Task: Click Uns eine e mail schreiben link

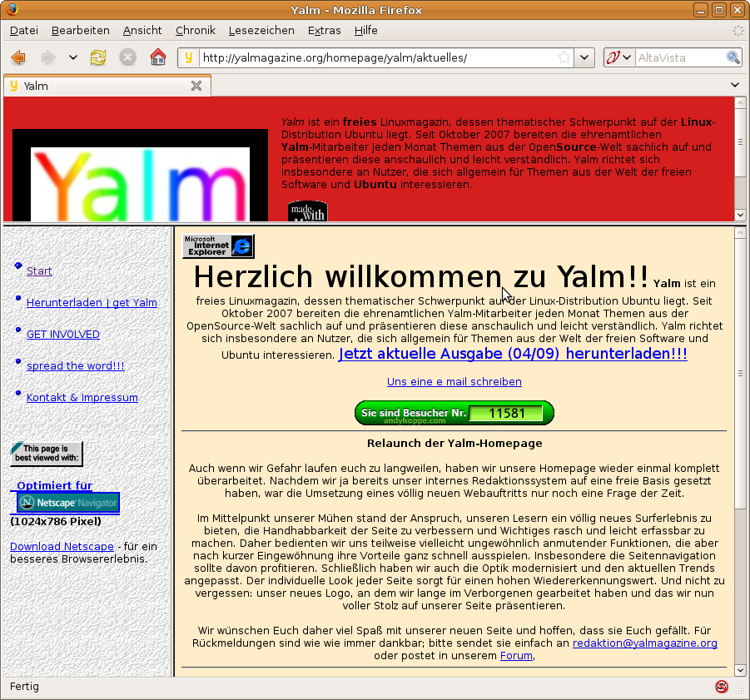Action: [x=454, y=381]
